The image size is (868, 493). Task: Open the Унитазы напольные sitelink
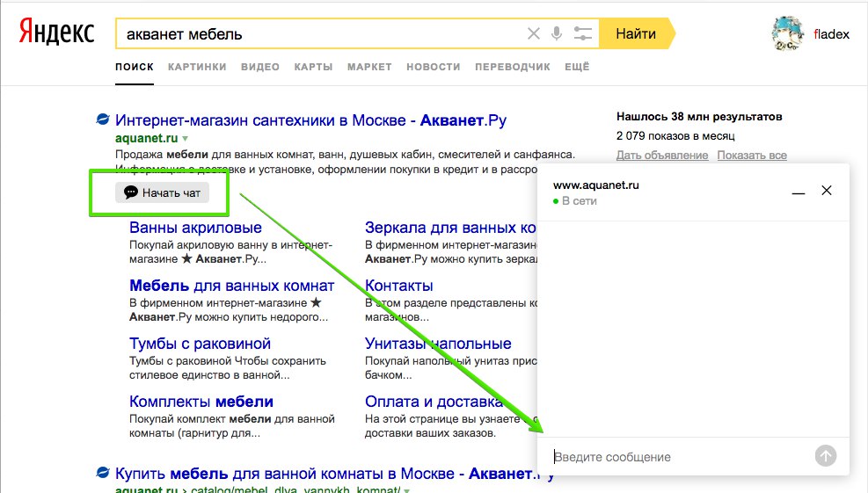point(438,344)
